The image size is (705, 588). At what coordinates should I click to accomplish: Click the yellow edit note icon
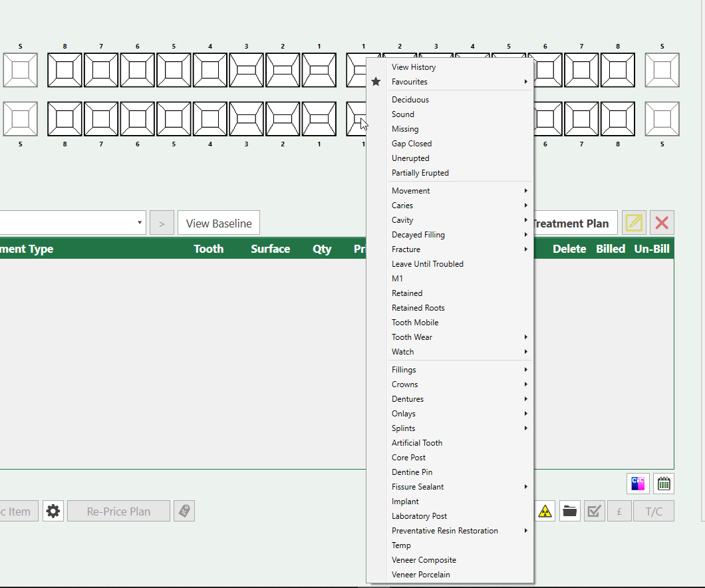click(x=634, y=223)
